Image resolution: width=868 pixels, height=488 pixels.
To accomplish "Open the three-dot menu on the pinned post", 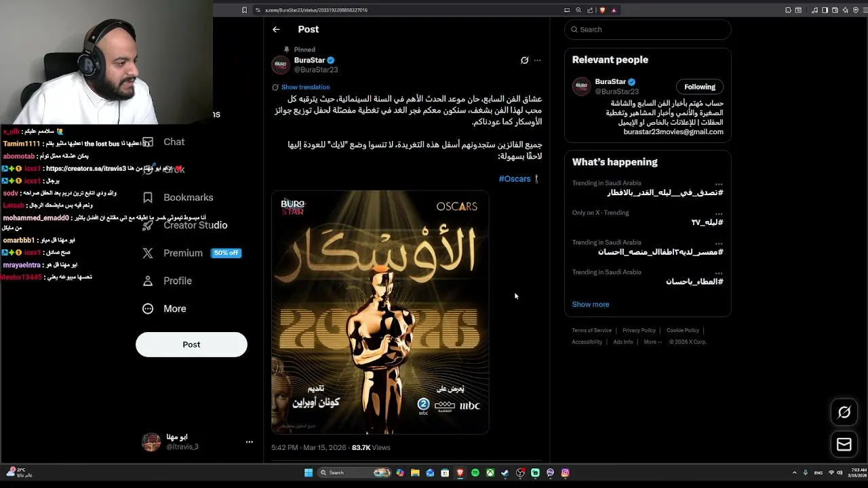I will 537,60.
